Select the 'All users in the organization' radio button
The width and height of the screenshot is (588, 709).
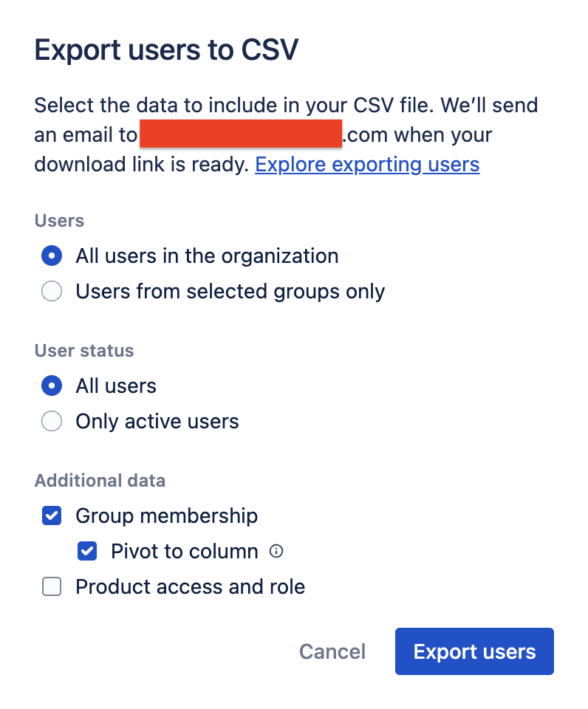coord(52,256)
